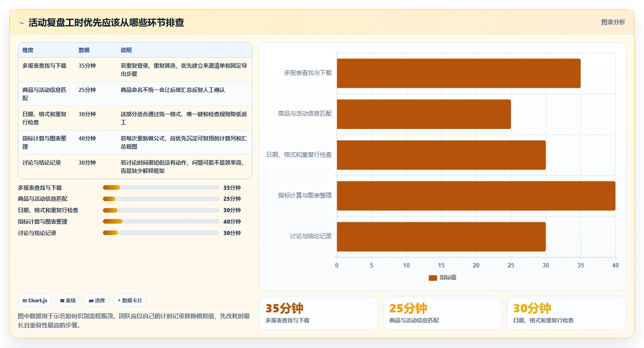This screenshot has width=644, height=348.
Task: Click the 35分钟 value in the progress list
Action: click(x=232, y=188)
